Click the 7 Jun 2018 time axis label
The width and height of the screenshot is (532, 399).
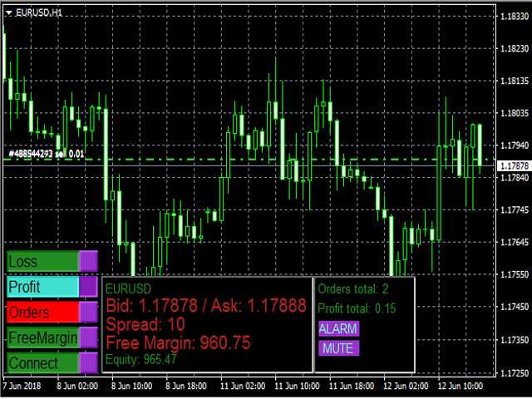pyautogui.click(x=22, y=386)
